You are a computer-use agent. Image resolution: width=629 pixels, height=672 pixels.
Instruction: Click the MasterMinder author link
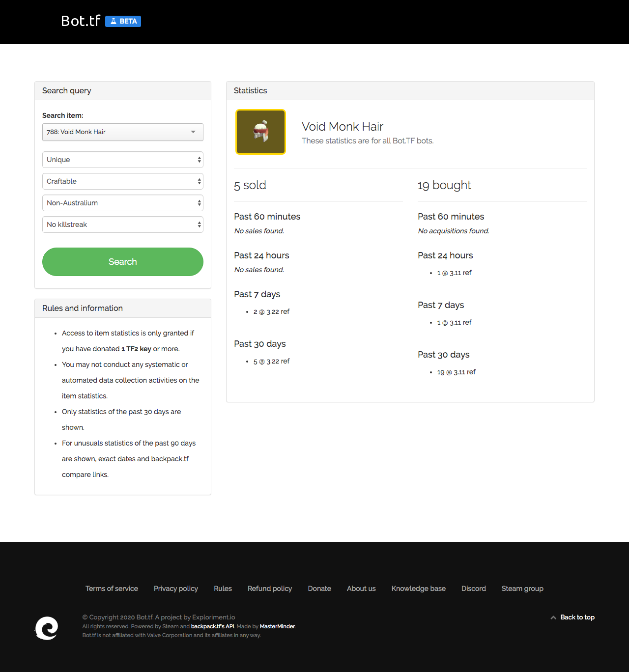pyautogui.click(x=277, y=626)
